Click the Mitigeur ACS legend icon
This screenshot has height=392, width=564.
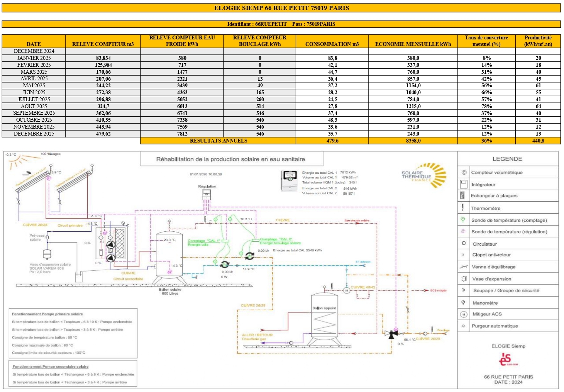point(464,314)
